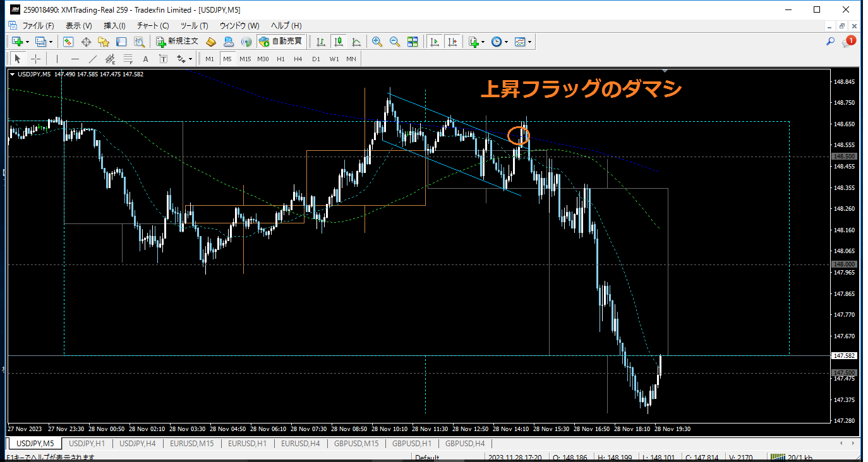Open the search magnifier icon
Viewport: 868px width, 462px height.
click(831, 42)
